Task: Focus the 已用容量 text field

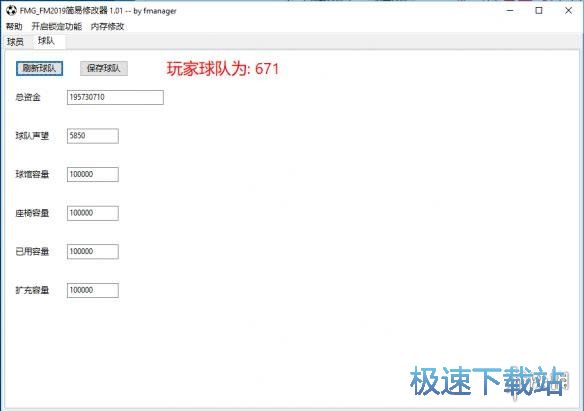Action: click(93, 252)
